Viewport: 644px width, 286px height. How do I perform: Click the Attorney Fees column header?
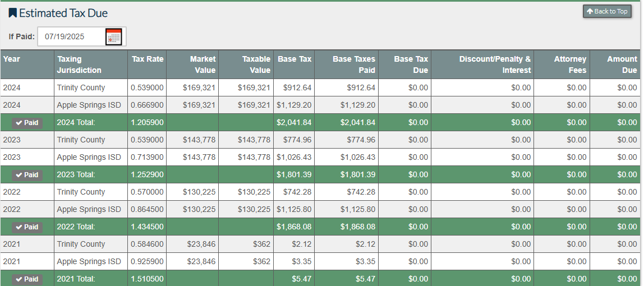[569, 64]
